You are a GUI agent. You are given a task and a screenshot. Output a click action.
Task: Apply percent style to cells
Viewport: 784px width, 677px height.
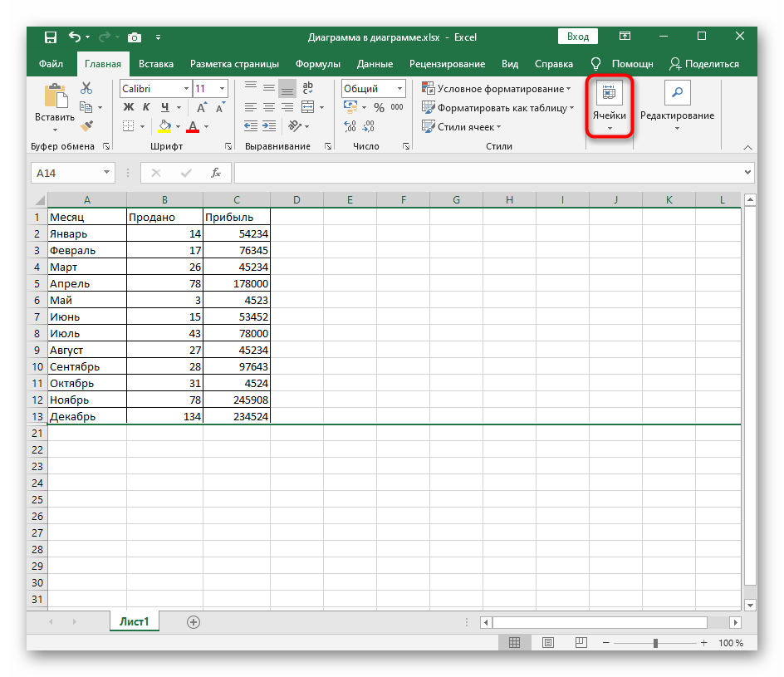point(379,107)
